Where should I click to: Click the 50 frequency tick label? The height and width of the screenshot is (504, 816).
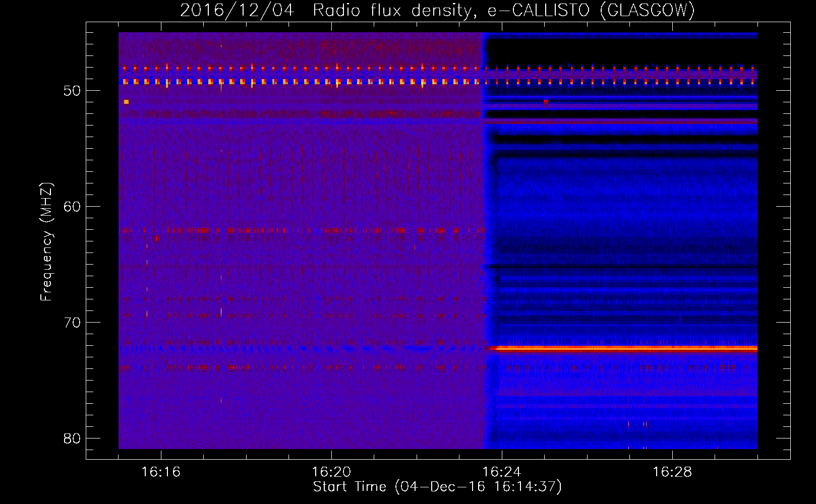coord(72,91)
